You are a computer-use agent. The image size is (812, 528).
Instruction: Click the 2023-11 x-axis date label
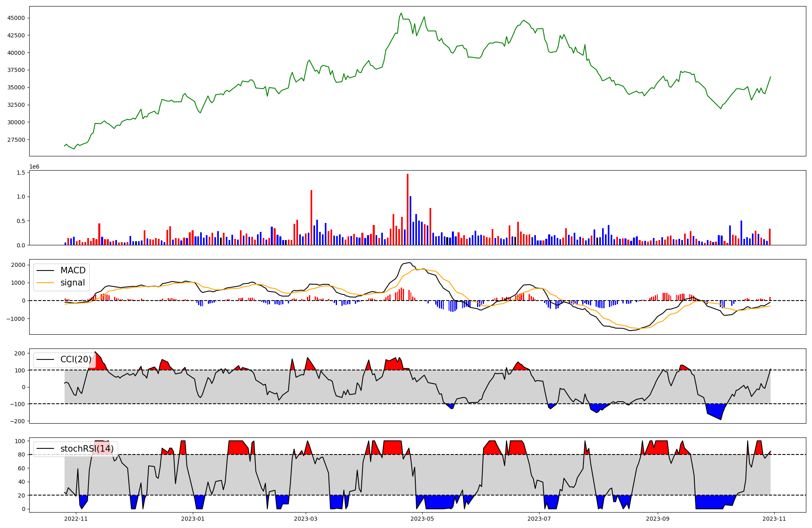pos(774,519)
